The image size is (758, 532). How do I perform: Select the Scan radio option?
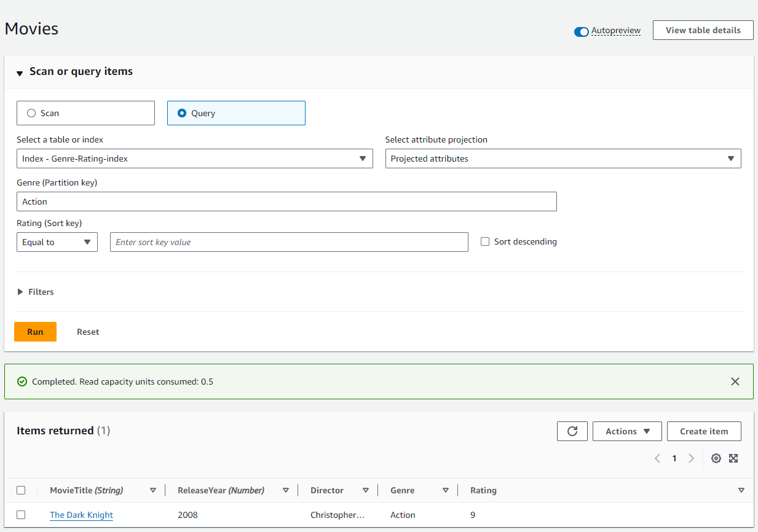[32, 113]
